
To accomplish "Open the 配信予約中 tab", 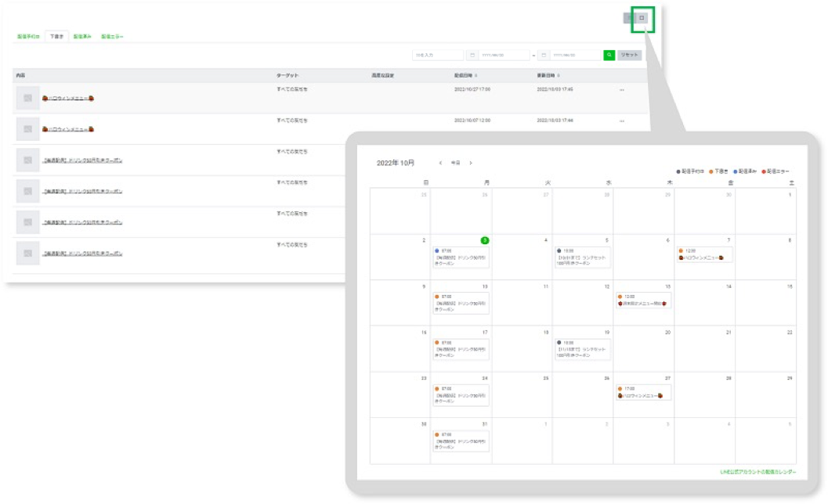I will coord(28,37).
